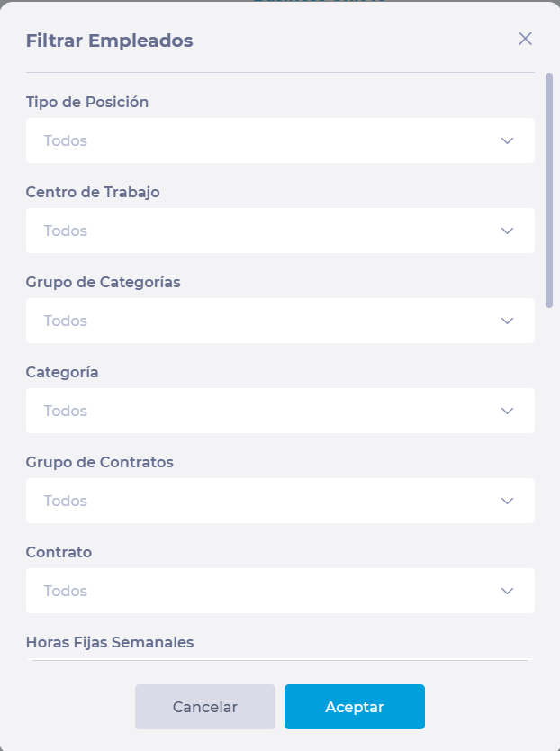The height and width of the screenshot is (751, 560).
Task: Click the 'Filtrar Empleados' dialog title
Action: tap(109, 41)
